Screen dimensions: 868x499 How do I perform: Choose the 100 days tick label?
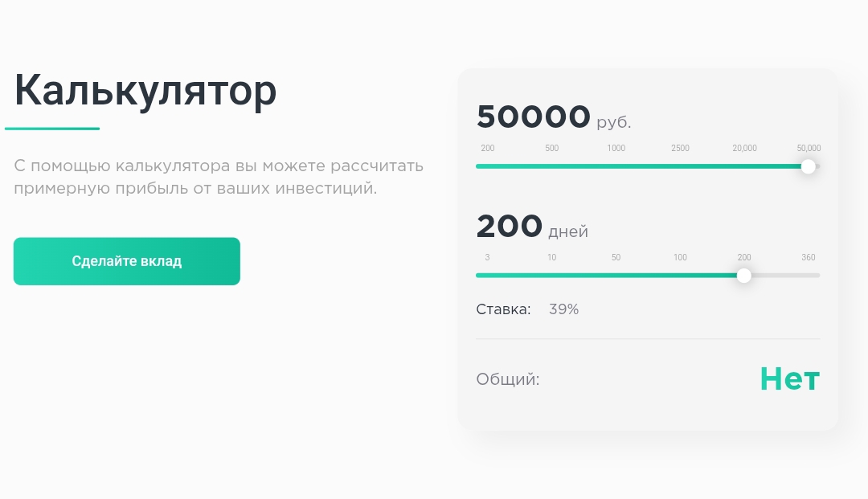[680, 258]
